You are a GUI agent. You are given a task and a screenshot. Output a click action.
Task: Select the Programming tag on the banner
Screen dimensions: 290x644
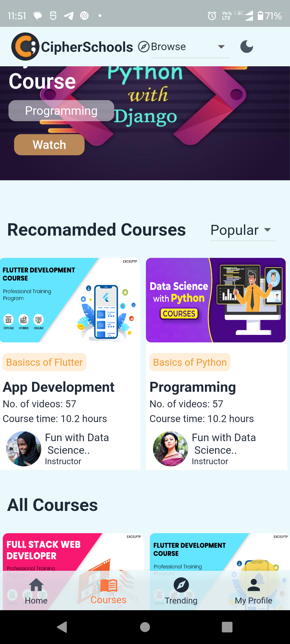(x=61, y=110)
